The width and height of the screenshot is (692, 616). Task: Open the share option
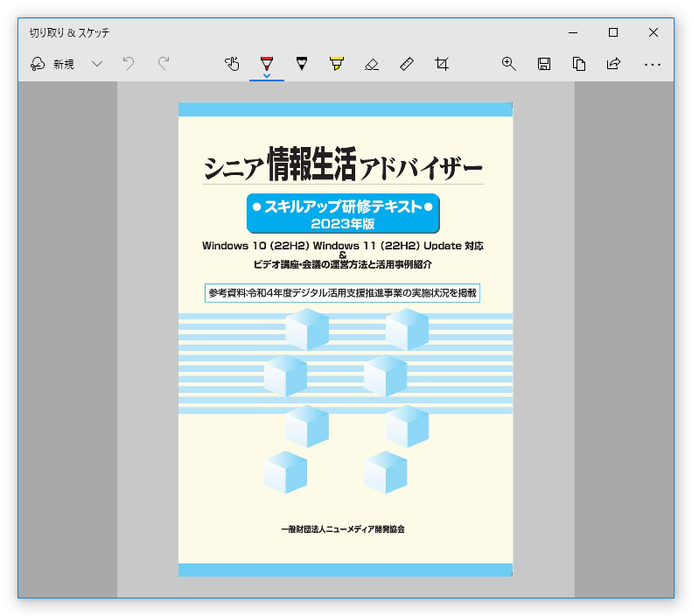614,64
